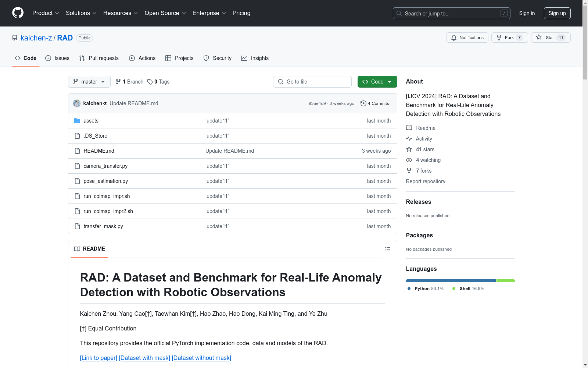The image size is (588, 368).
Task: Open the Dataset with mask link
Action: pos(144,358)
